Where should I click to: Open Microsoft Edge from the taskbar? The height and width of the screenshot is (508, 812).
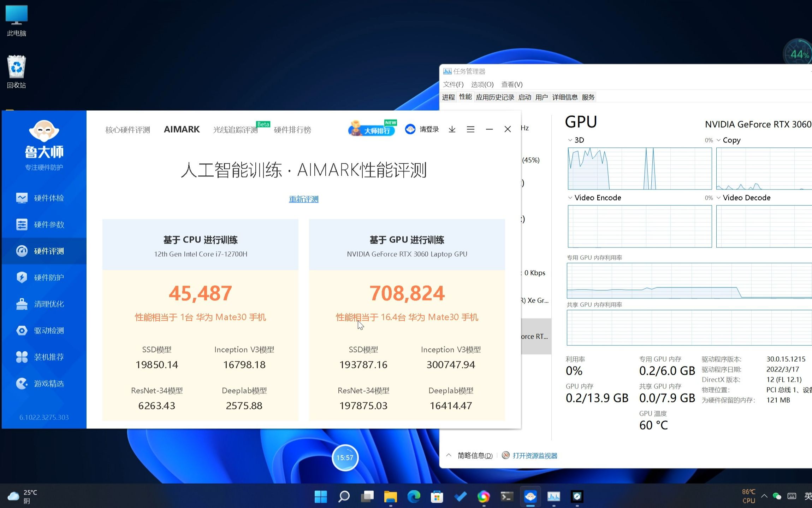click(414, 497)
